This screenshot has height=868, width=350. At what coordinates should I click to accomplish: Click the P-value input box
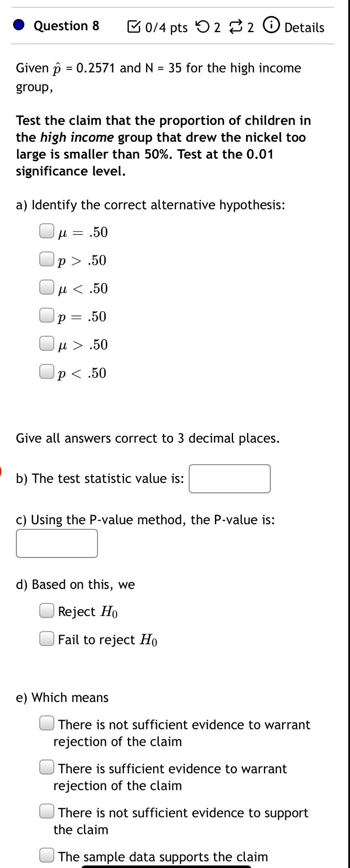pyautogui.click(x=57, y=543)
